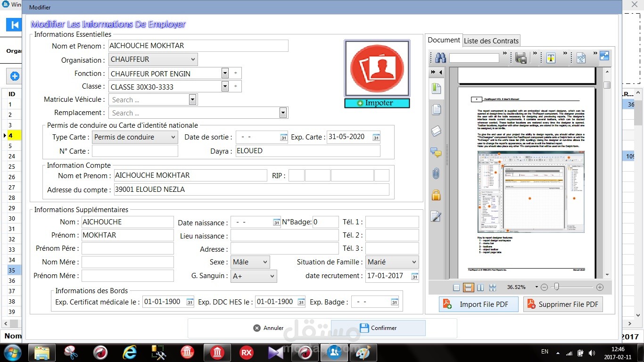Viewport: 644px width, 362px height.
Task: Open the bookmarks panel icon in PDF sidebar
Action: (436, 88)
